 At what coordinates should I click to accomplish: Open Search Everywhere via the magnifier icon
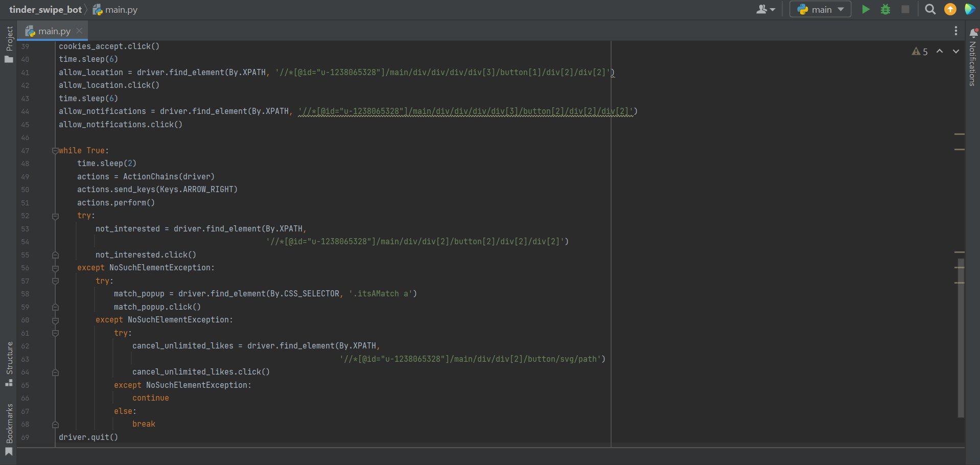click(930, 9)
